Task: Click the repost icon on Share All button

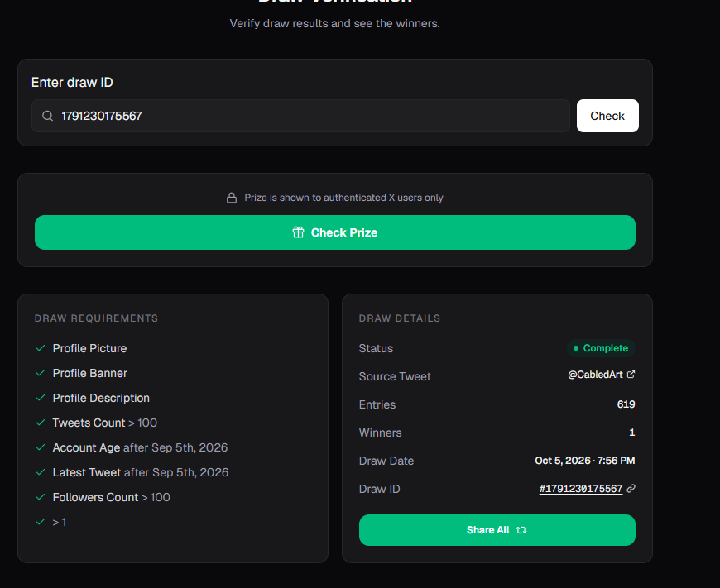Action: pyautogui.click(x=521, y=530)
